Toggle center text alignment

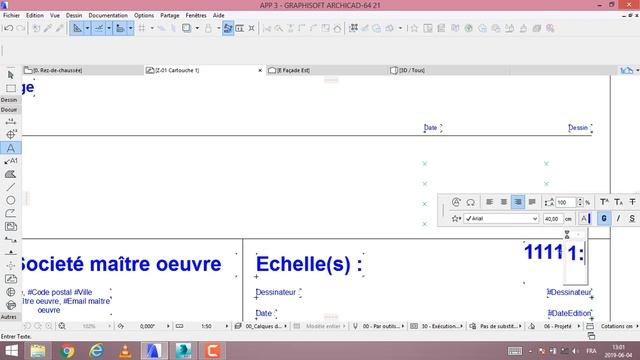pos(504,202)
